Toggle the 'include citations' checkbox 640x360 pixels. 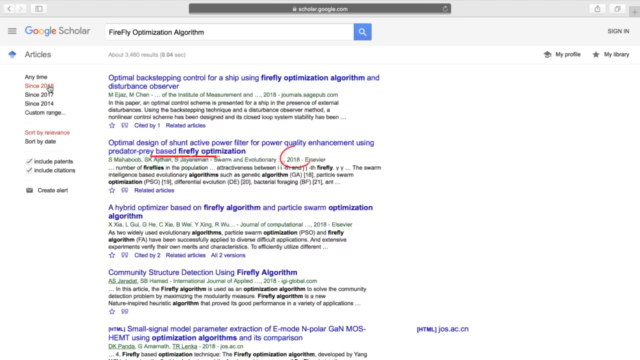click(x=29, y=170)
